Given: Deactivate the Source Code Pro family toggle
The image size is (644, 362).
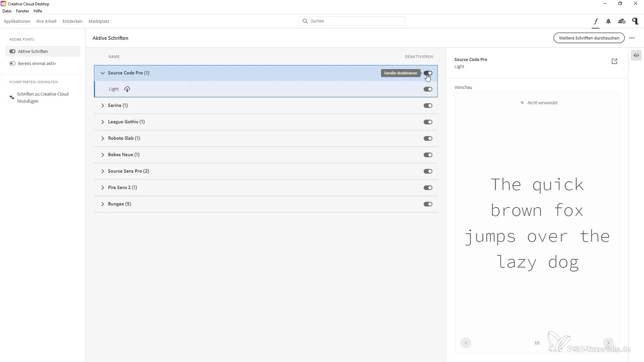Looking at the screenshot, I should point(428,73).
